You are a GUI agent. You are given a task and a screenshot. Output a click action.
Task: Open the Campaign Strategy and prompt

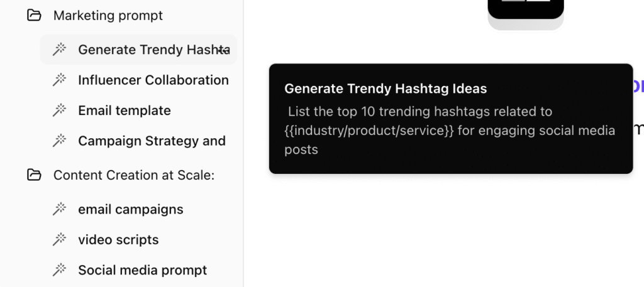coord(152,141)
